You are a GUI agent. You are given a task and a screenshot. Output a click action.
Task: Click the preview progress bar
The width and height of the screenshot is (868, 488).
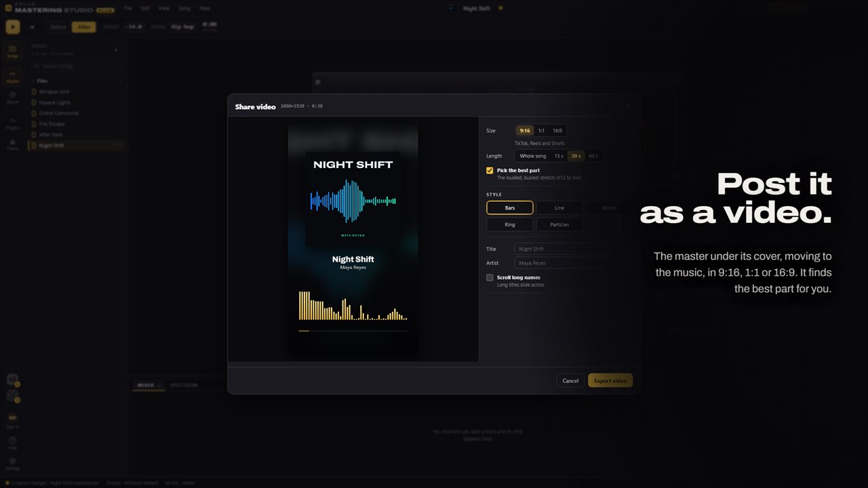pos(353,331)
